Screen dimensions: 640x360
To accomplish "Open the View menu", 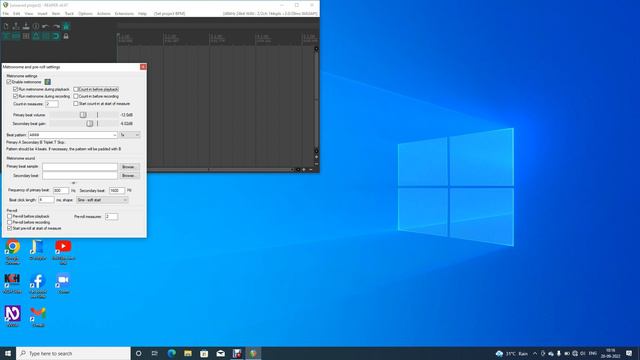I will point(29,13).
